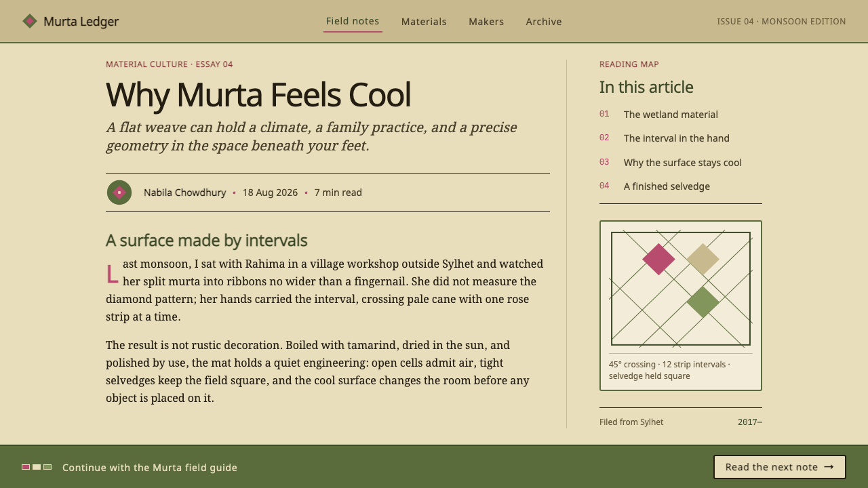Click author name Nabila Chowdhury

coord(184,192)
